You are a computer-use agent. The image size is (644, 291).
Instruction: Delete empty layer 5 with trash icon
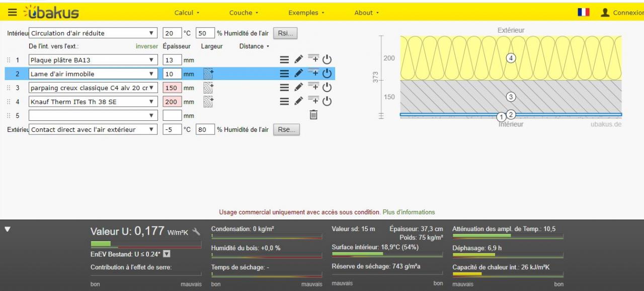[x=313, y=115]
